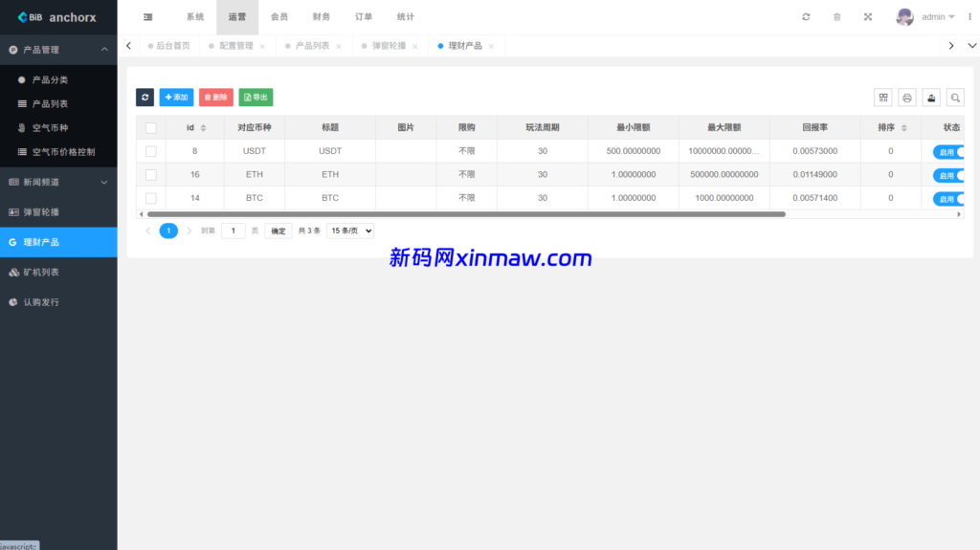980x550 pixels.
Task: Open 产品分类 in sidebar
Action: tap(58, 80)
